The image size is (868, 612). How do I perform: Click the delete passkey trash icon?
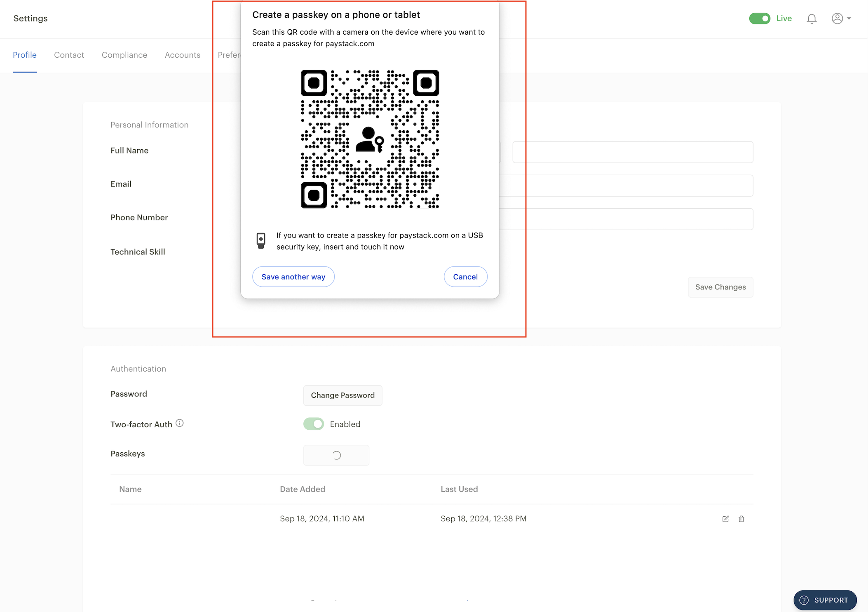741,519
